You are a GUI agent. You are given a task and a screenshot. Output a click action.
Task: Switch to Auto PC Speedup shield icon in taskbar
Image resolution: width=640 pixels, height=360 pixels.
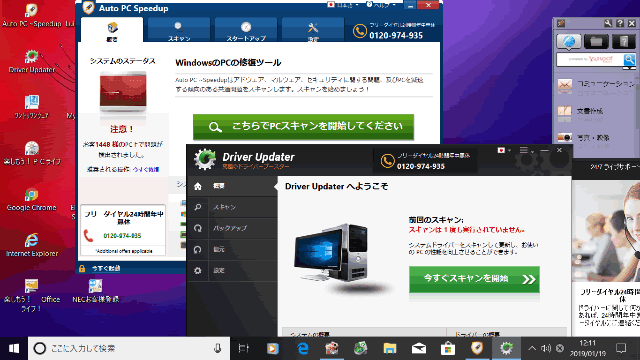[x=477, y=348]
